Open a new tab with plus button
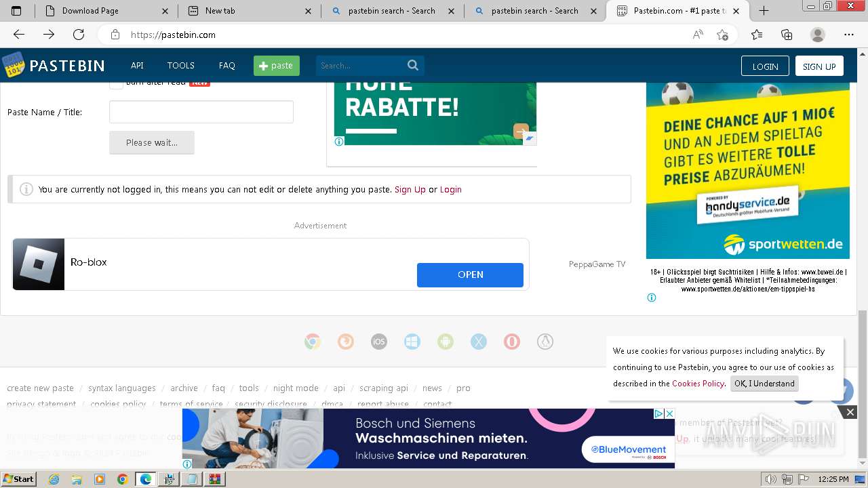Screen dimensions: 868x488 764,11
